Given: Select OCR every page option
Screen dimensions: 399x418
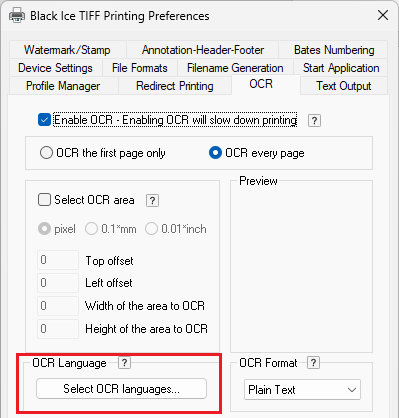Looking at the screenshot, I should 215,153.
